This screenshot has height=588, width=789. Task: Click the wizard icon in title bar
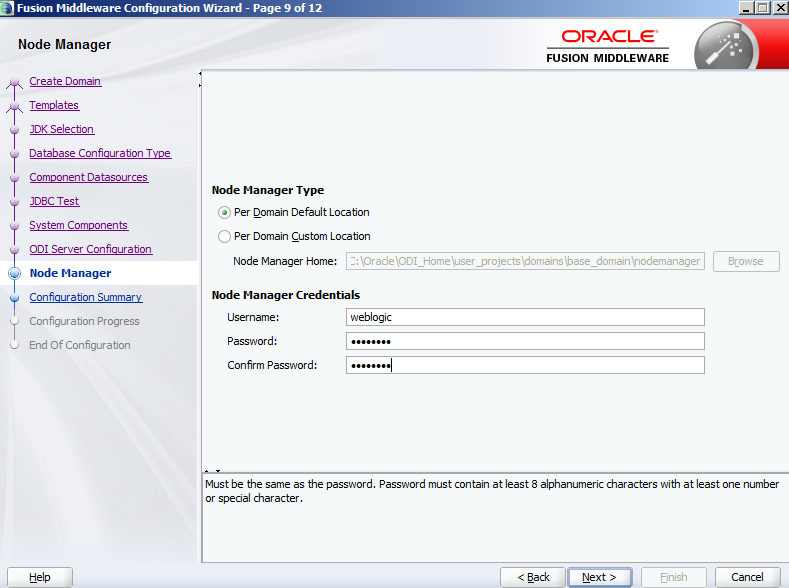pyautogui.click(x=8, y=7)
